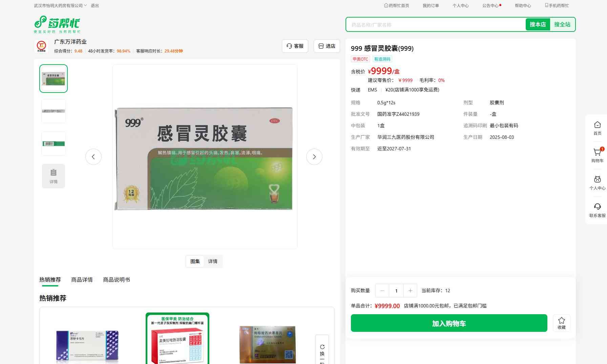Viewport: 607px width, 364px height.
Task: Increase purchase quantity with plus button
Action: point(410,291)
